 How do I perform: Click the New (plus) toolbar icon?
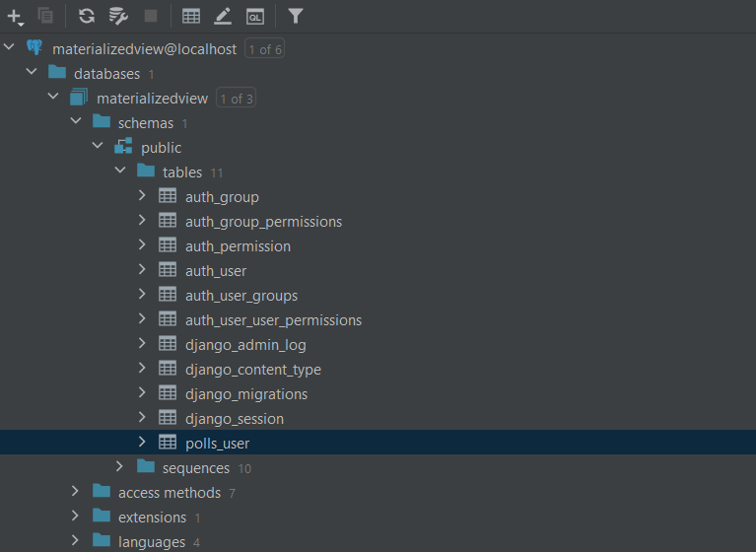[15, 16]
